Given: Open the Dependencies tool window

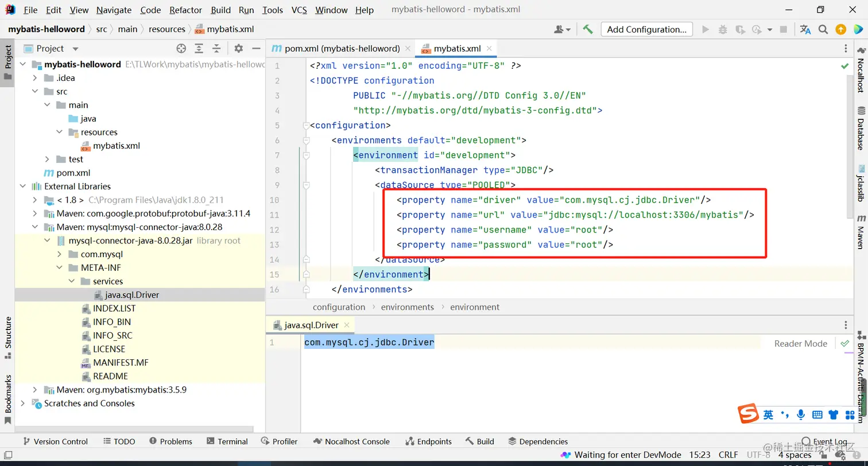Looking at the screenshot, I should 538,441.
